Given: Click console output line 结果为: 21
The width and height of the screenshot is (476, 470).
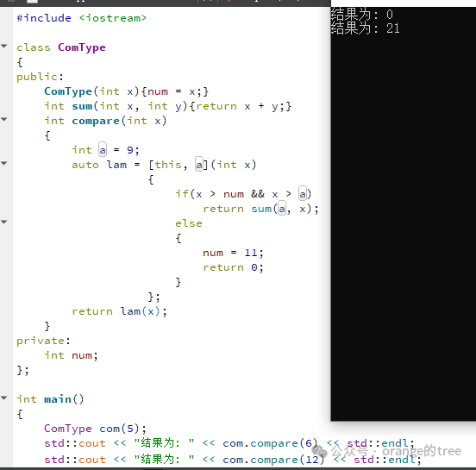Looking at the screenshot, I should click(366, 28).
